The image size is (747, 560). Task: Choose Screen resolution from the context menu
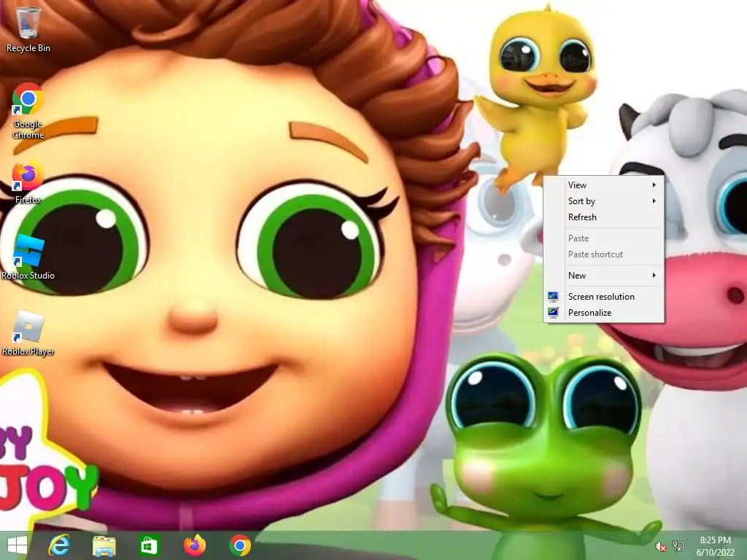coord(603,296)
